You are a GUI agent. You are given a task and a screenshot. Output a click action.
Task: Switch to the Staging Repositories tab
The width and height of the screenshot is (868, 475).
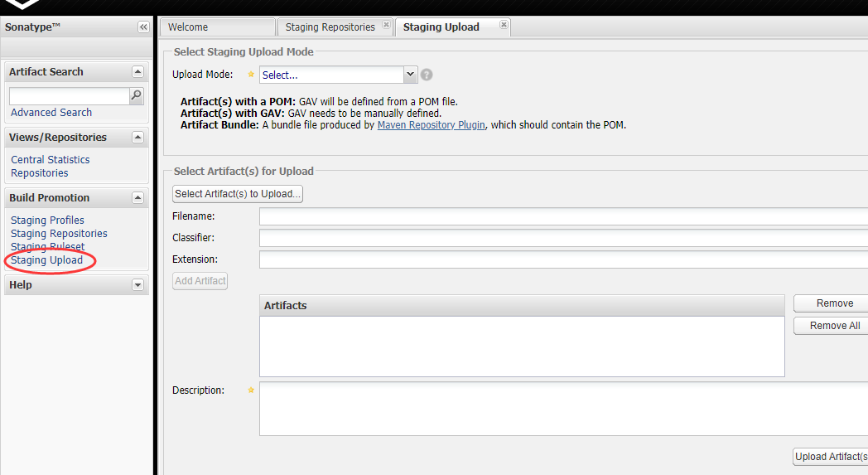point(335,27)
